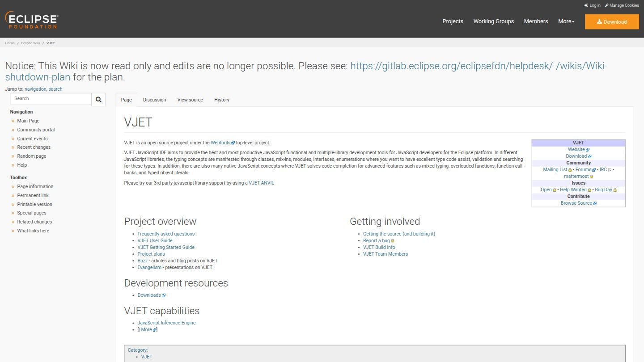This screenshot has width=644, height=362.
Task: Click the Eclipse Wiki breadcrumb
Action: pyautogui.click(x=30, y=43)
